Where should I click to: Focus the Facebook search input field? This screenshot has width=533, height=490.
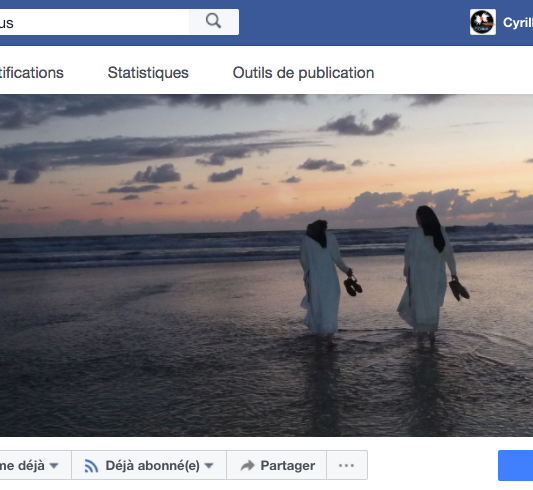click(94, 22)
